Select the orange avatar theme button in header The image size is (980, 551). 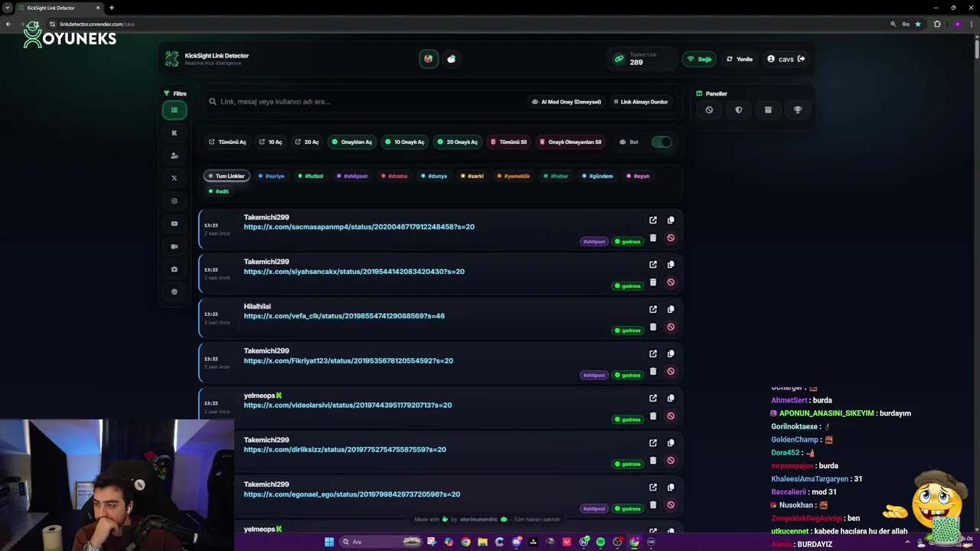point(429,59)
